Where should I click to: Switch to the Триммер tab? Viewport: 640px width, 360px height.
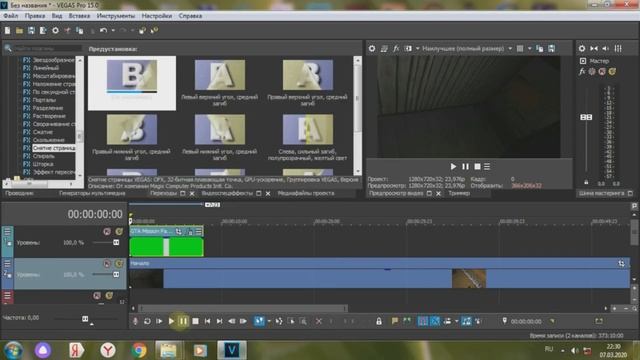click(x=459, y=193)
